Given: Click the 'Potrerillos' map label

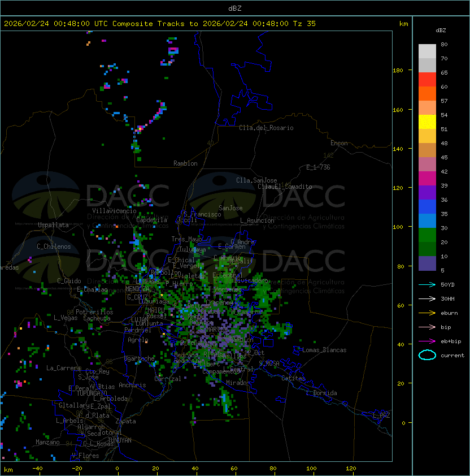Looking at the screenshot, I should pos(94,312).
